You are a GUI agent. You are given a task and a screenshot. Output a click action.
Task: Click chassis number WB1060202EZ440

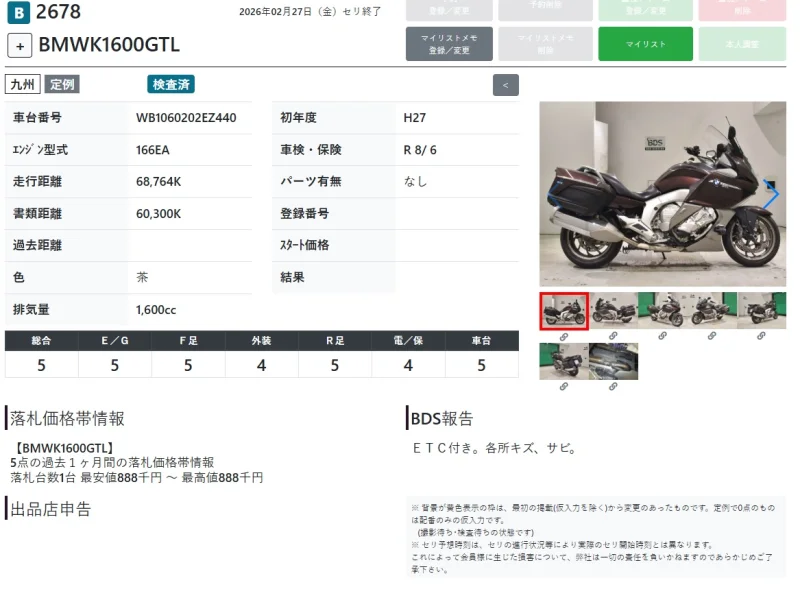(186, 118)
